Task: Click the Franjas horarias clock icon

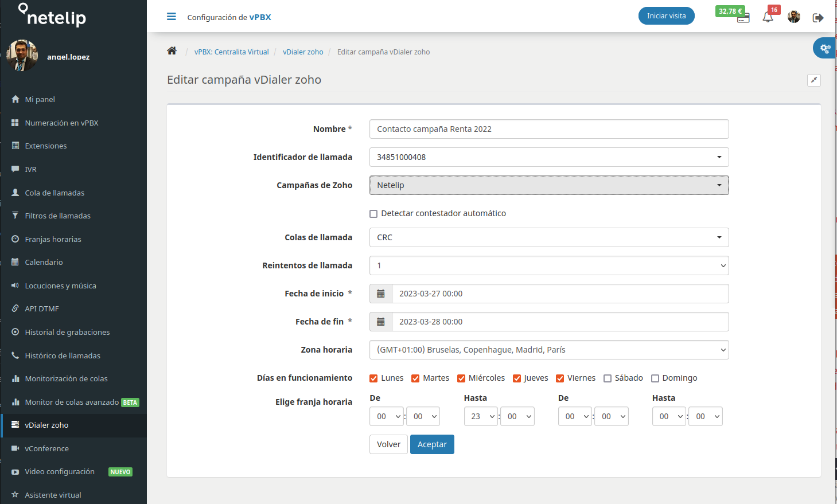Action: tap(15, 239)
